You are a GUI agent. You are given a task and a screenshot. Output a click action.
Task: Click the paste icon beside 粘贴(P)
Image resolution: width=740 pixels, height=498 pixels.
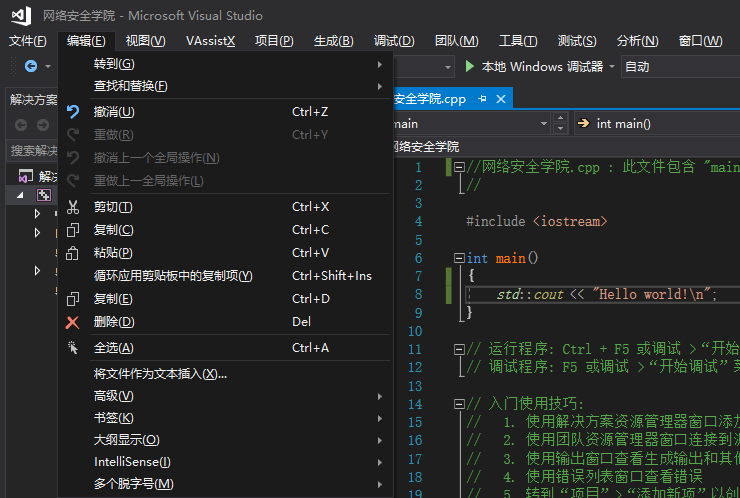pyautogui.click(x=72, y=253)
